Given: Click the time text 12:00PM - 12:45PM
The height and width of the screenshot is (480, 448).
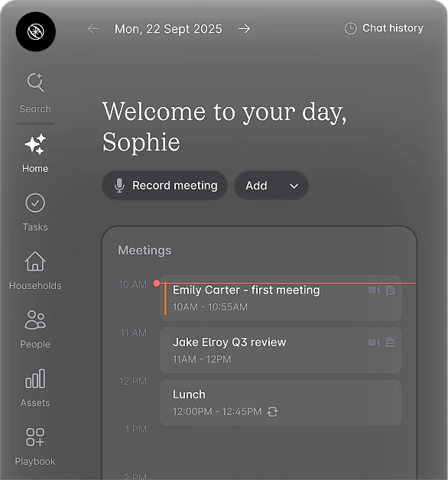Looking at the screenshot, I should pyautogui.click(x=217, y=411).
